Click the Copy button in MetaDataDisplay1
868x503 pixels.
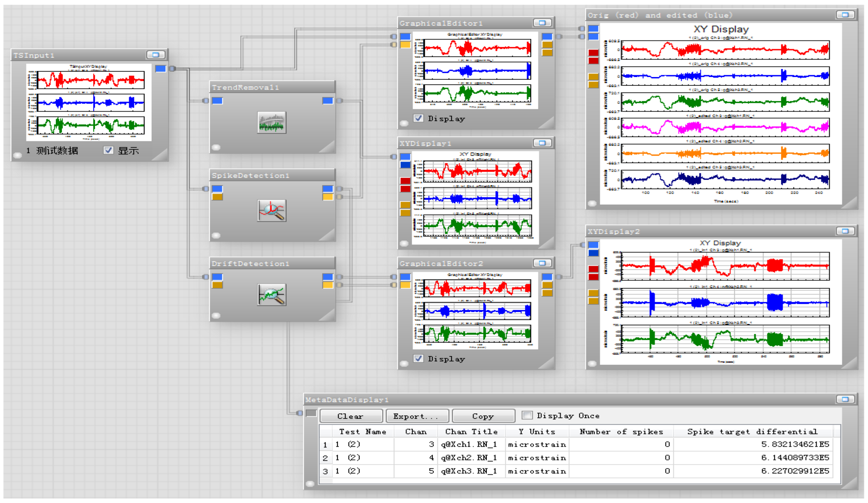483,416
